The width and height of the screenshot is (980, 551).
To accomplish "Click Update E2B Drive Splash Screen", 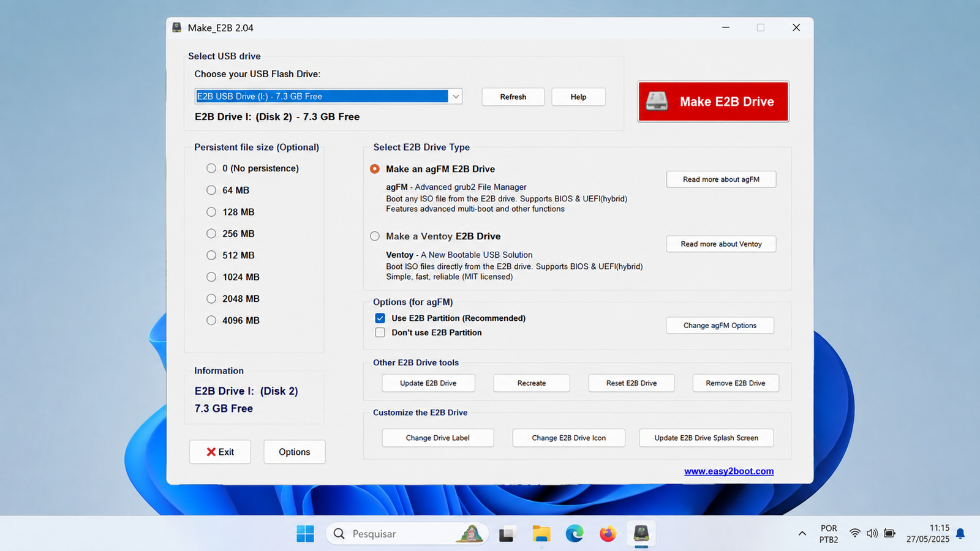I will tap(706, 438).
